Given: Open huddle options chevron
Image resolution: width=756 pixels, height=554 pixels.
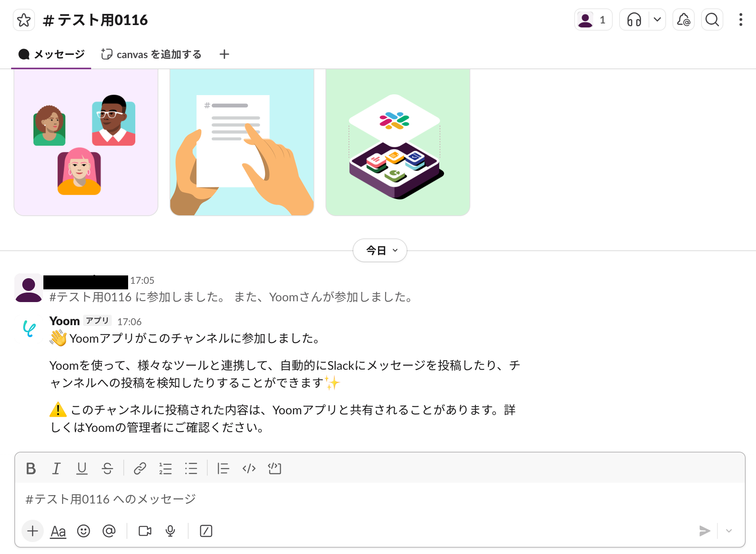Looking at the screenshot, I should coord(657,20).
